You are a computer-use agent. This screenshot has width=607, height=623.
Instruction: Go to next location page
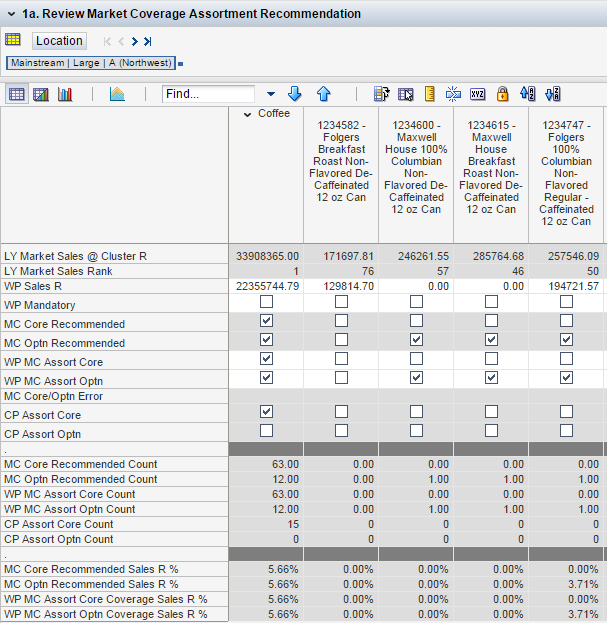(x=135, y=41)
